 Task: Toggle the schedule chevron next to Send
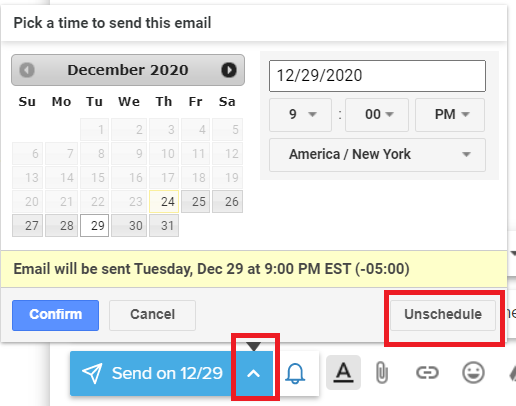click(x=254, y=374)
